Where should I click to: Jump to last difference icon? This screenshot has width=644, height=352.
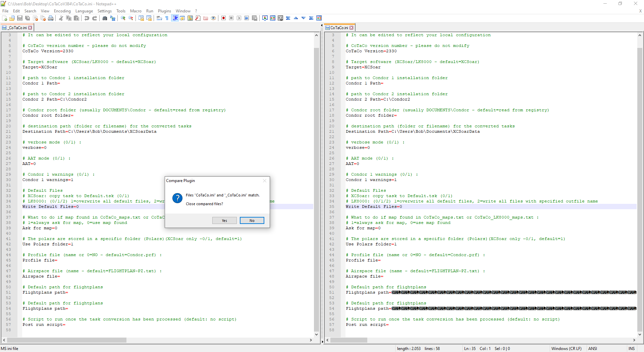pyautogui.click(x=311, y=18)
